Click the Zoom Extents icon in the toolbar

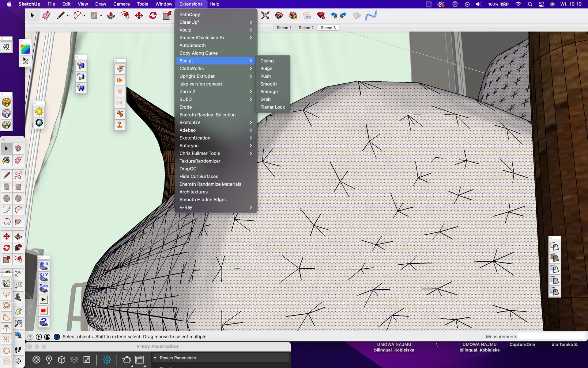(265, 15)
